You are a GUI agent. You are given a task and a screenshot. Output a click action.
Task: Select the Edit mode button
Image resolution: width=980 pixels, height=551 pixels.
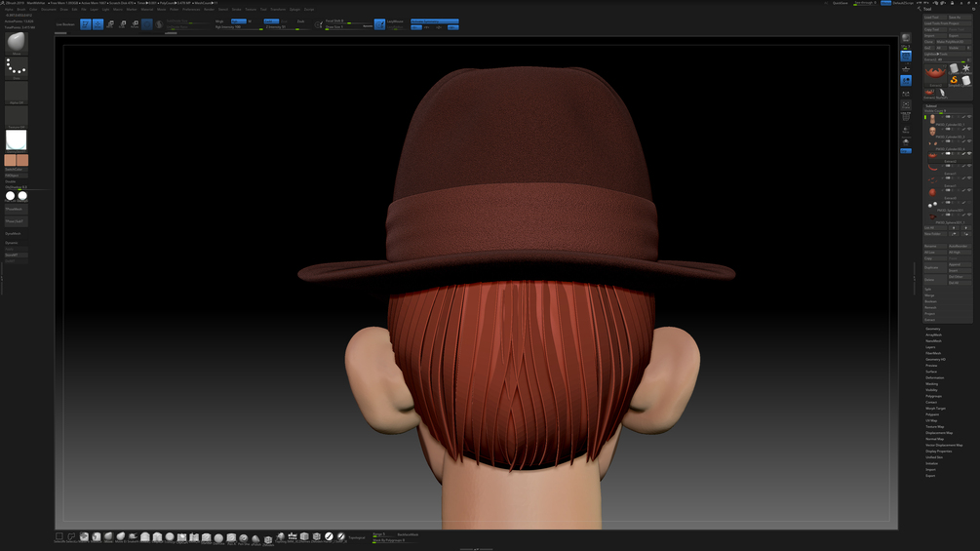(86, 24)
